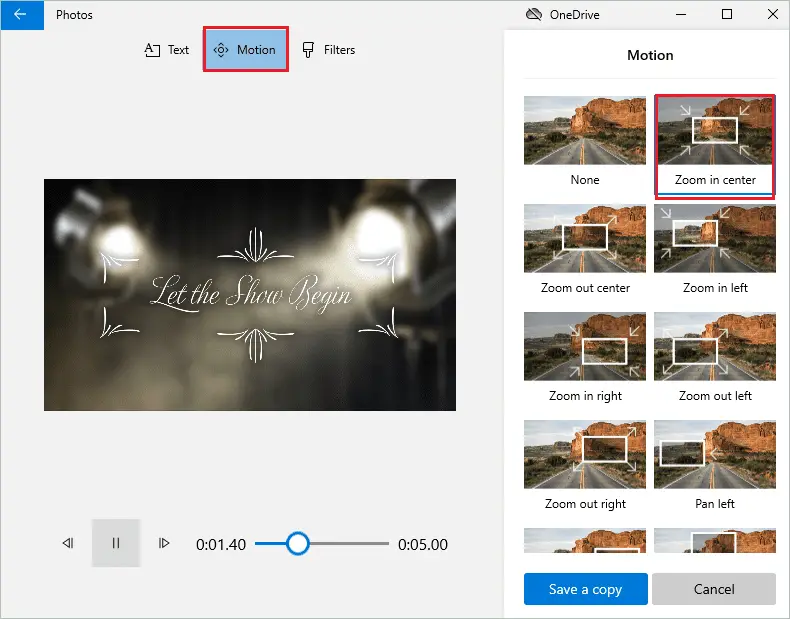Step back one frame
The height and width of the screenshot is (619, 790).
68,544
